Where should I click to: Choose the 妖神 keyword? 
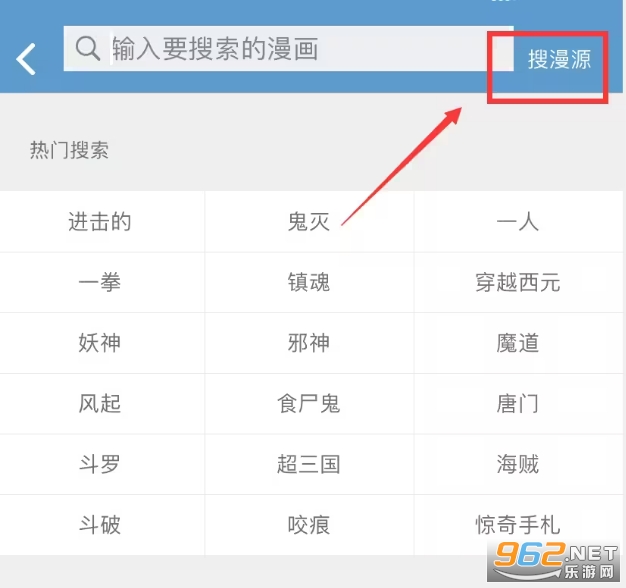99,343
